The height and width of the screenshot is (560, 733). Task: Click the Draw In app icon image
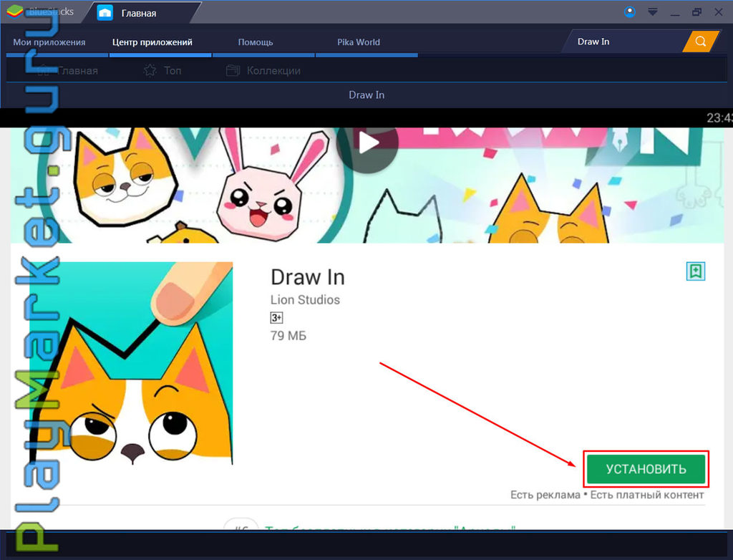pyautogui.click(x=132, y=364)
